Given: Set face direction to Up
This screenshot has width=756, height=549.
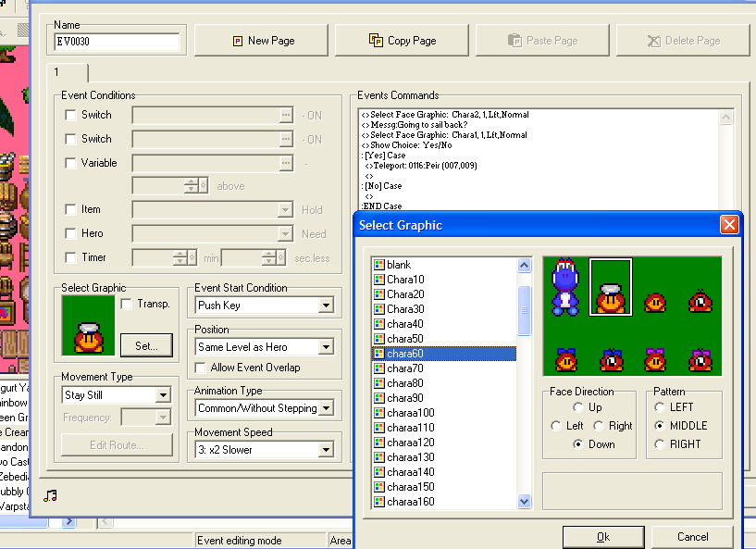Looking at the screenshot, I should click(578, 407).
